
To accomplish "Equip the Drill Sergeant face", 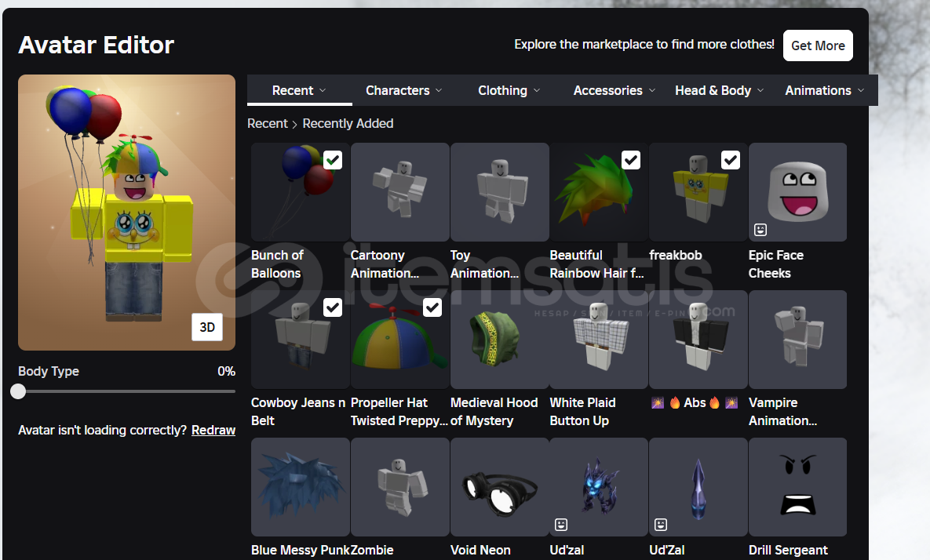I will pos(797,487).
